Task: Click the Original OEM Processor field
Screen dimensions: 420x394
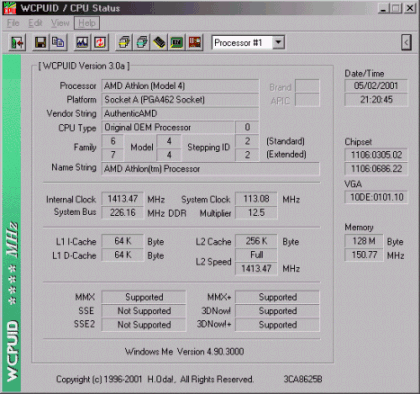Action: 168,127
